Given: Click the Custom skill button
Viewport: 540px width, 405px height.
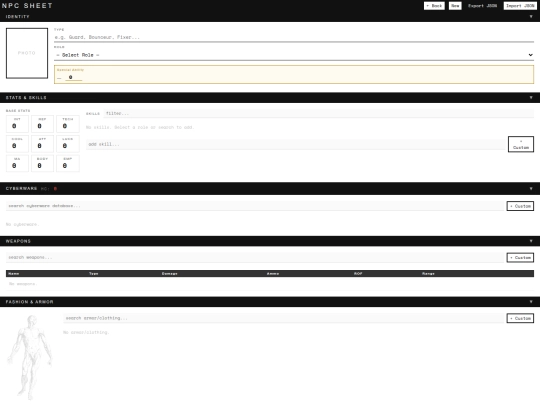Looking at the screenshot, I should (521, 144).
